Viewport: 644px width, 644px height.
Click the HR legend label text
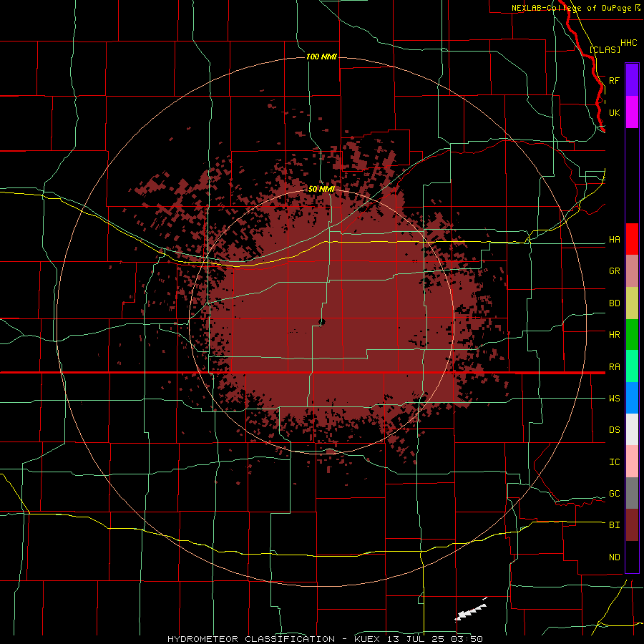[614, 335]
